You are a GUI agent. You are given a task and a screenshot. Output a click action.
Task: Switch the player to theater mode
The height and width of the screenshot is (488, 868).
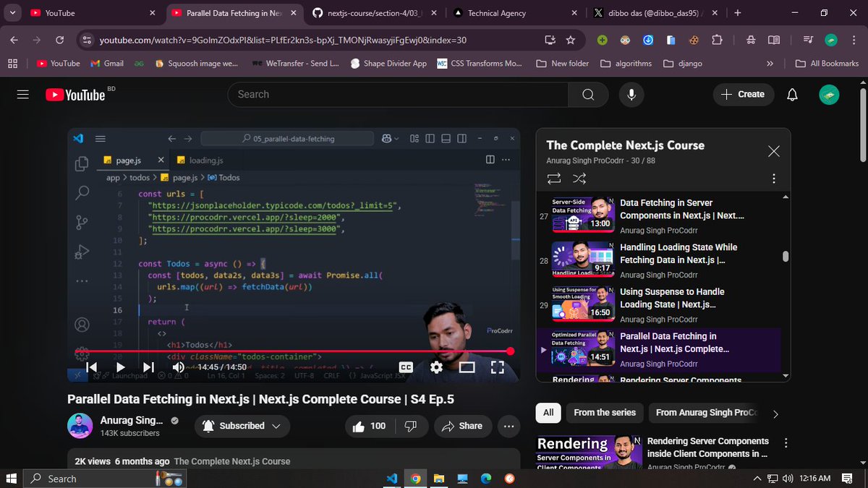[467, 367]
